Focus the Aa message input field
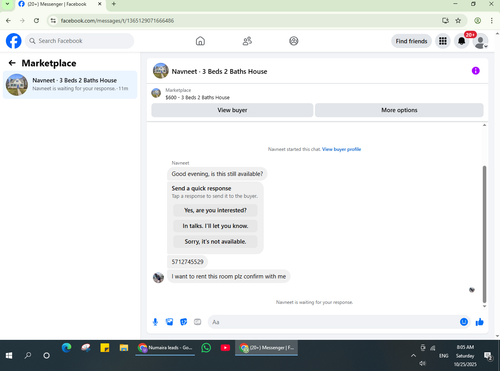The width and height of the screenshot is (500, 371). (333, 322)
